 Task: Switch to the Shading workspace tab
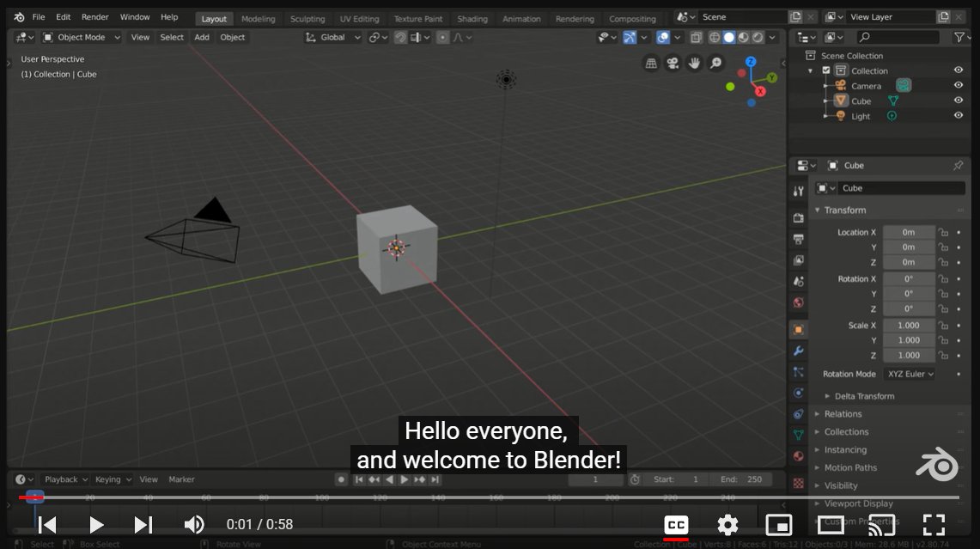[x=472, y=19]
